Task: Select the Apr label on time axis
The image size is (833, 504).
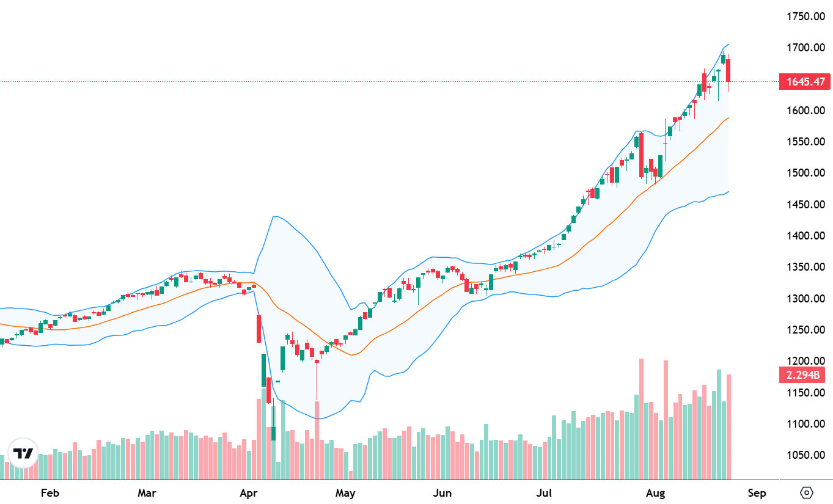Action: click(248, 493)
